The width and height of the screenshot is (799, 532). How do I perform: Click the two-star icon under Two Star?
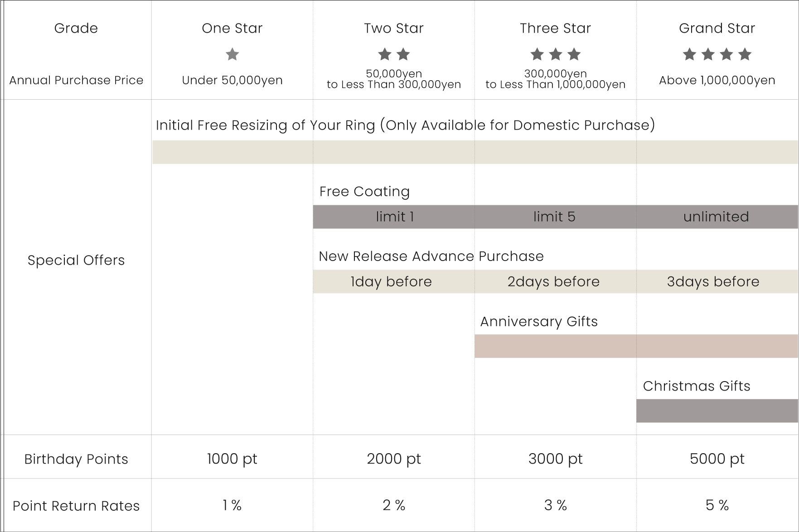394,54
